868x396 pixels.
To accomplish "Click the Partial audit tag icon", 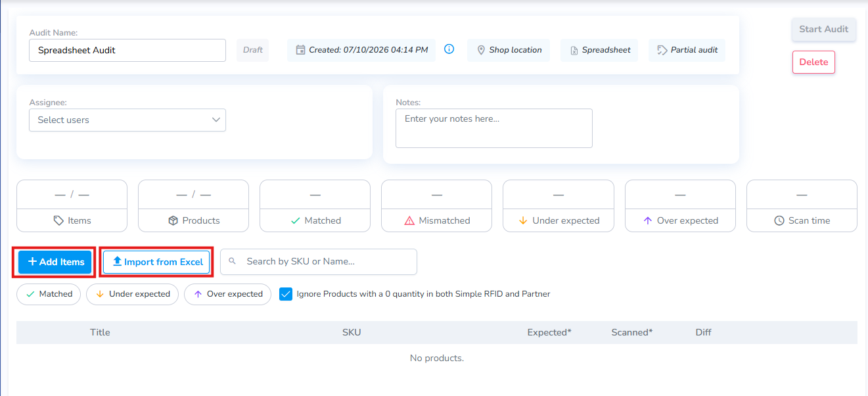I will 662,50.
